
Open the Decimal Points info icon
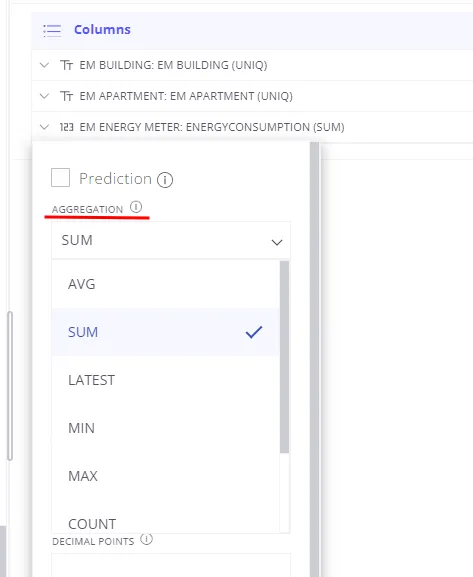tap(147, 539)
